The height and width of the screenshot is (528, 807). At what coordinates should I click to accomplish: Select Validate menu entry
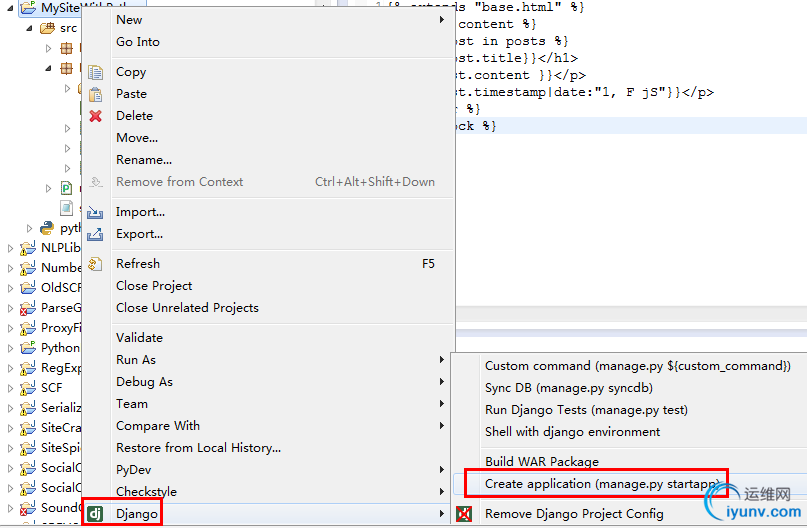coord(139,338)
